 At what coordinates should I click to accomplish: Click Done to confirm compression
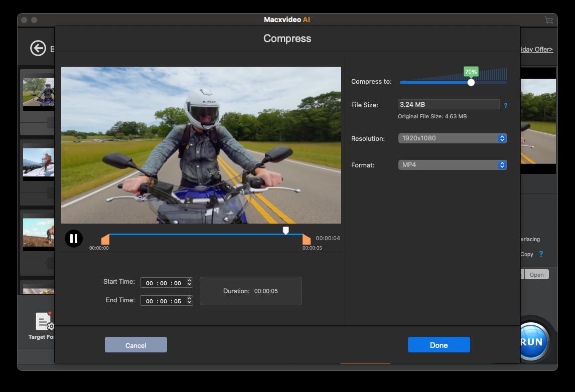point(439,345)
